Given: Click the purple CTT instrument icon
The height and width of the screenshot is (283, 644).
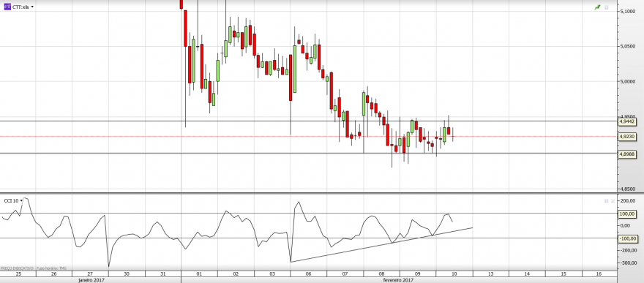Looking at the screenshot, I should point(7,7).
